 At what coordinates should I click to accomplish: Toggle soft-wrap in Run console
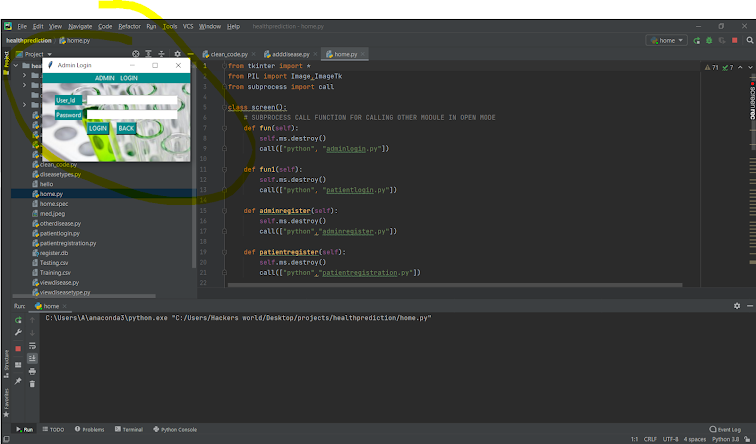point(32,346)
